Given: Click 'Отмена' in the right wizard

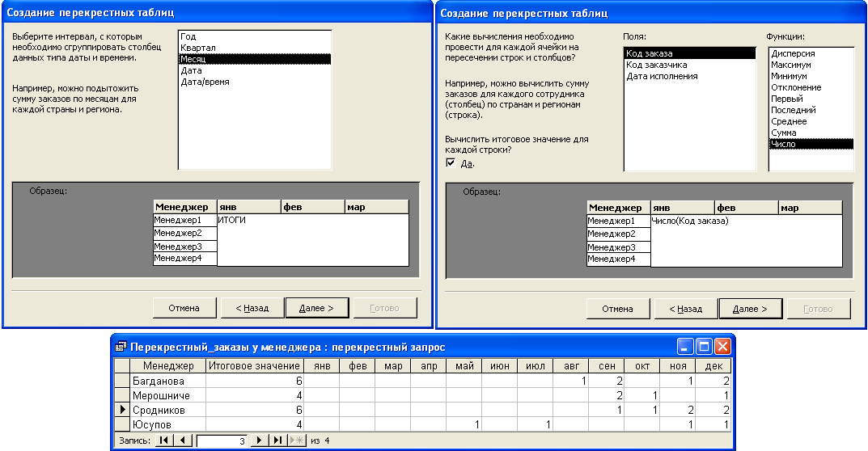Looking at the screenshot, I should (618, 309).
